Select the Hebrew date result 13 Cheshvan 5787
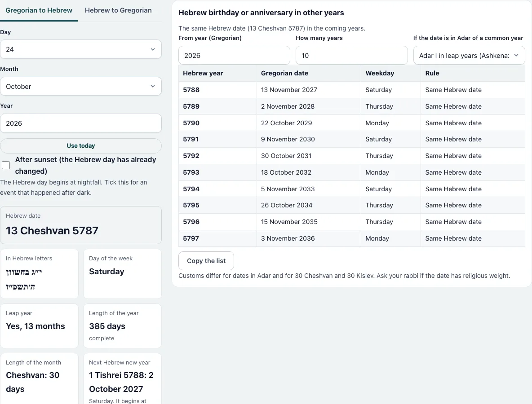This screenshot has width=532, height=404. coord(52,231)
